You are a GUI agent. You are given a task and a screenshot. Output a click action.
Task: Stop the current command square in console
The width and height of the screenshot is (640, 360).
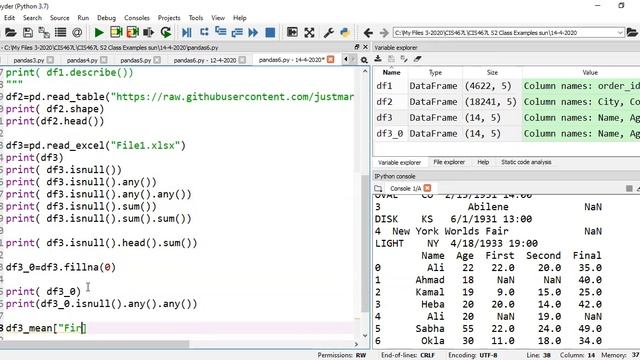629,188
